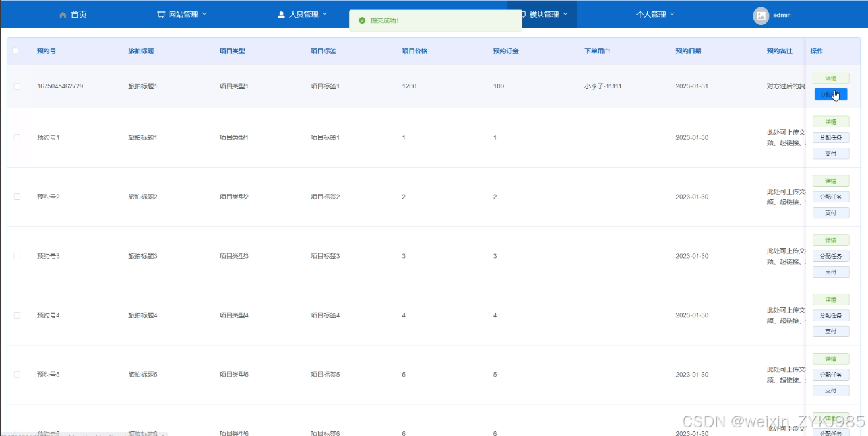Click the highlighted blue 分配任务 button

(x=830, y=94)
